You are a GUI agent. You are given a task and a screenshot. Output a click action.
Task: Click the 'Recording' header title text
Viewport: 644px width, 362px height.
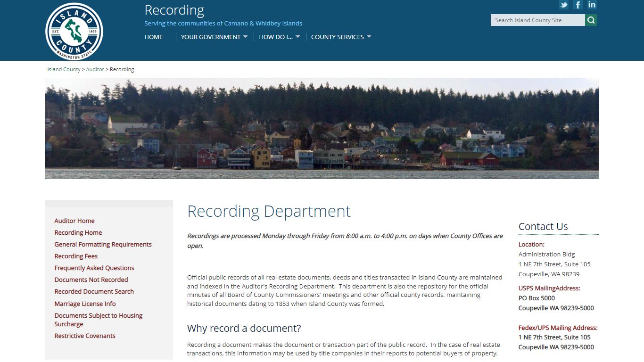(x=174, y=10)
